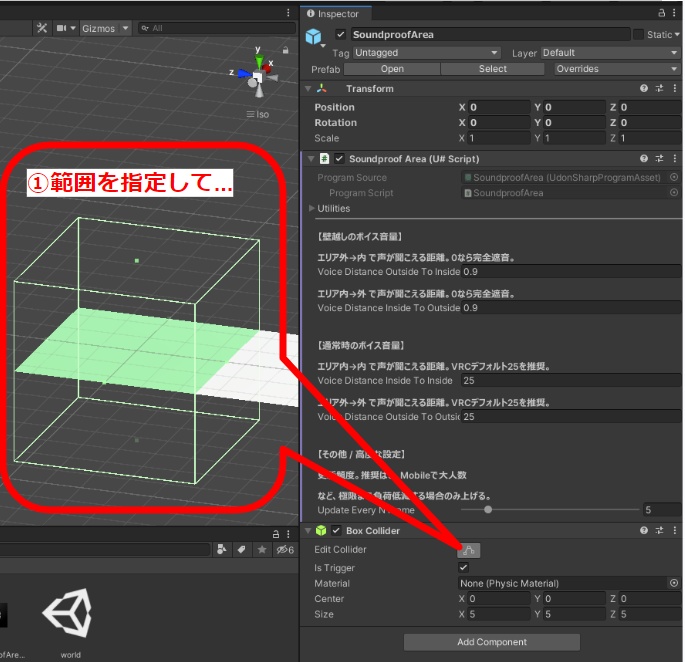685x662 pixels.
Task: Switch the Iso projection label
Action: (x=258, y=114)
